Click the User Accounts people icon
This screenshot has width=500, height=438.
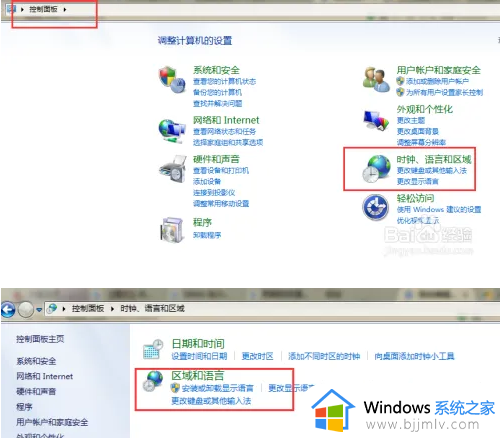click(376, 79)
